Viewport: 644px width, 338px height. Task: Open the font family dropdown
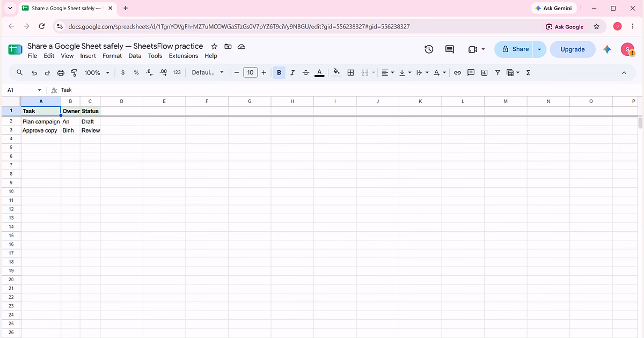click(208, 72)
